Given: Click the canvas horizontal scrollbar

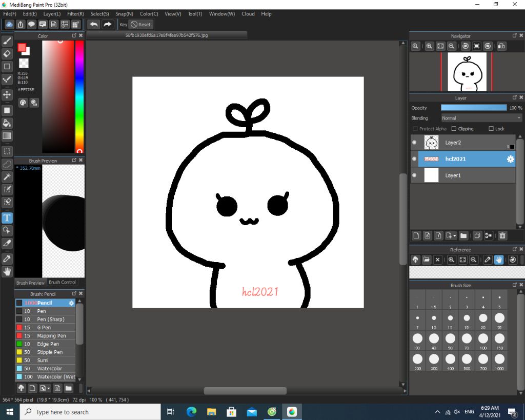Looking at the screenshot, I should point(245,391).
